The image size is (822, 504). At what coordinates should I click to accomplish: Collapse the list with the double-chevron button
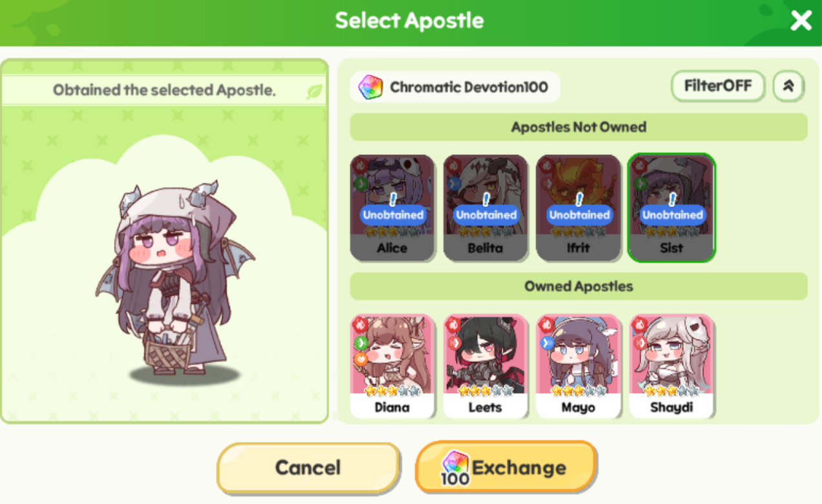[x=788, y=86]
